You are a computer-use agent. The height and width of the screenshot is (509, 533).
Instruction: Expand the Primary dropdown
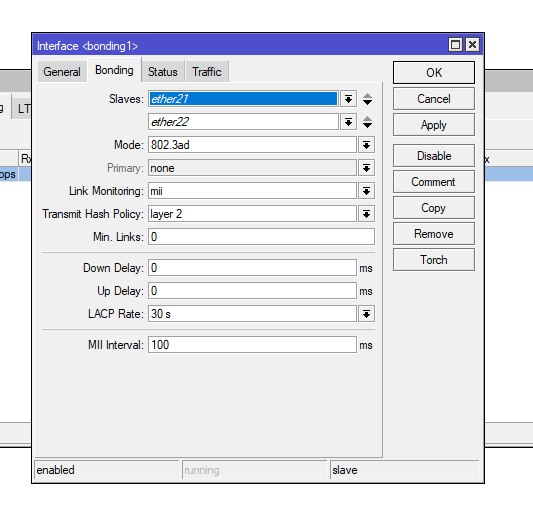pos(366,168)
